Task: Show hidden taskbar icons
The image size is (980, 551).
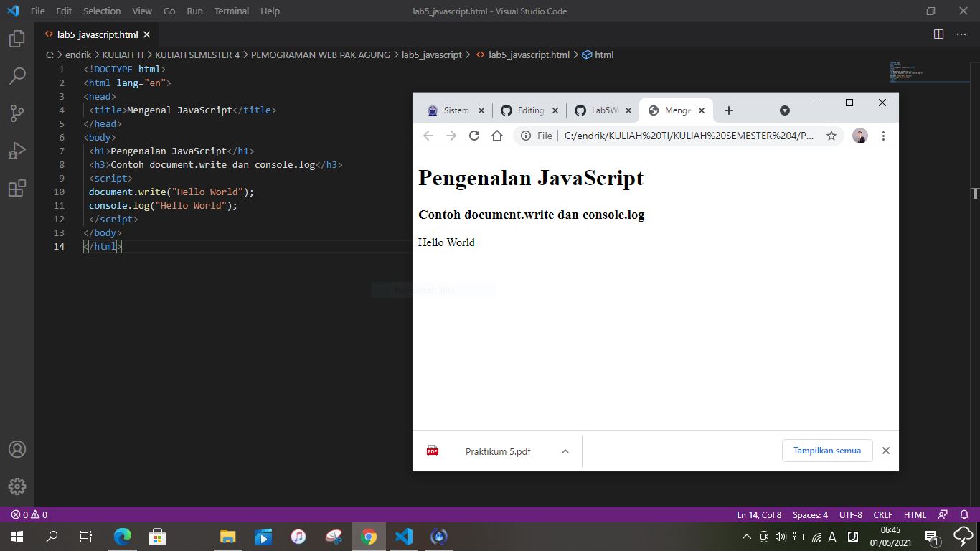Action: tap(746, 536)
